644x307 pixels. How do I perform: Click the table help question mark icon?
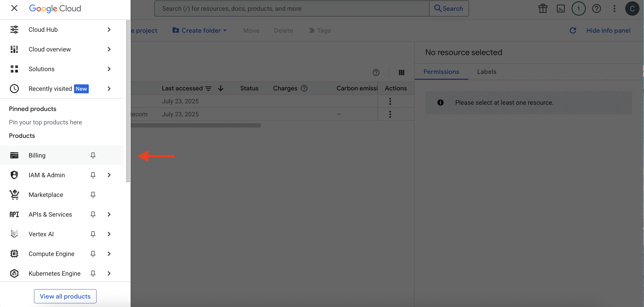[x=376, y=72]
